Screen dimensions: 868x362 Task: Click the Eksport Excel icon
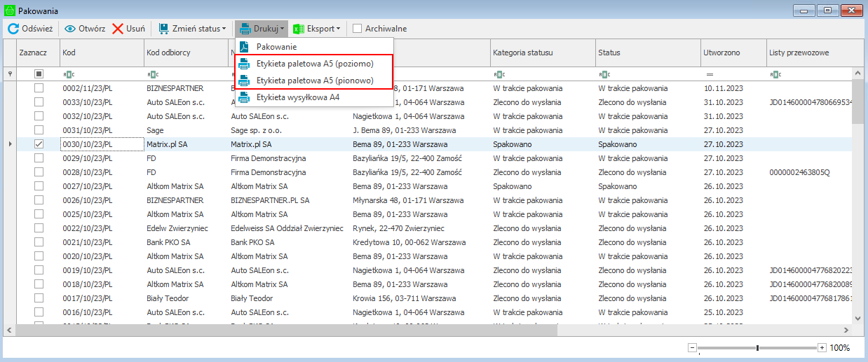pos(298,29)
